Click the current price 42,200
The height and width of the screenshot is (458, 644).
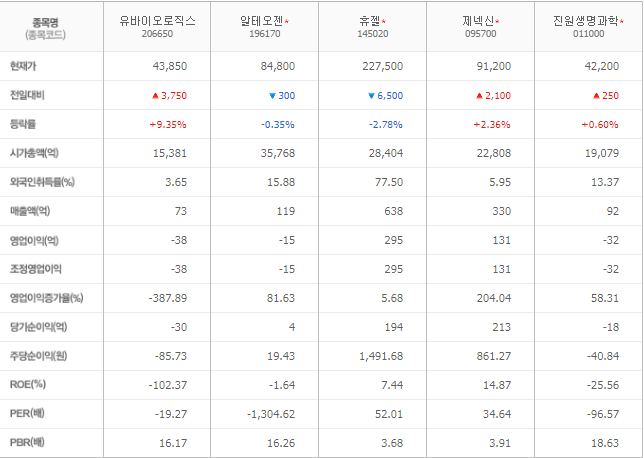click(x=602, y=66)
